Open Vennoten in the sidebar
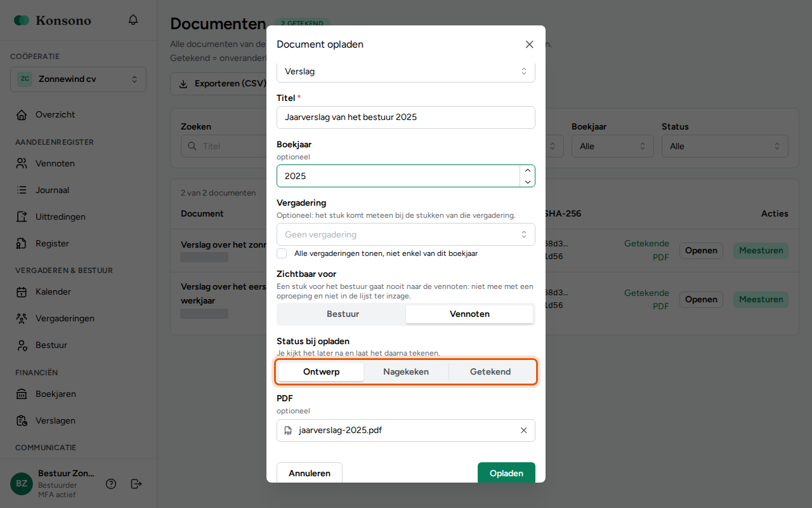This screenshot has height=508, width=812. click(x=79, y=164)
